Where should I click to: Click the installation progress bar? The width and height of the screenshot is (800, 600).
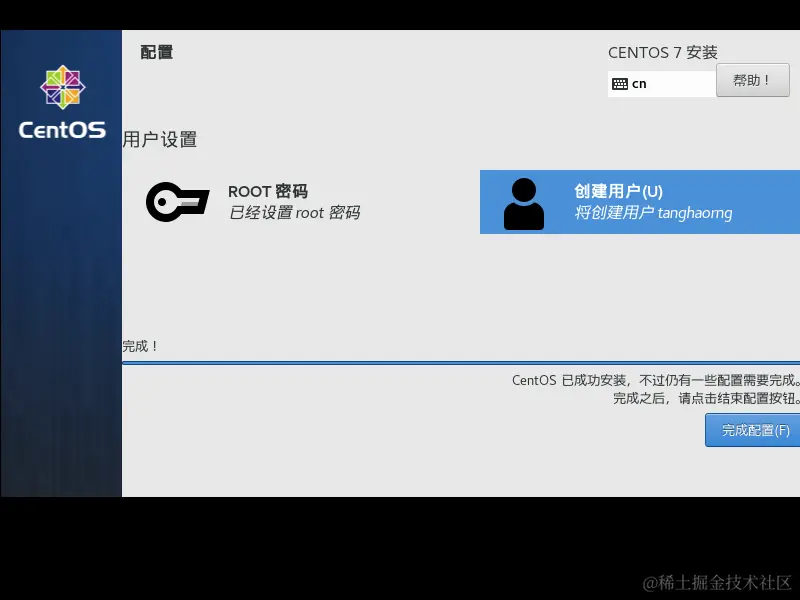tap(461, 363)
